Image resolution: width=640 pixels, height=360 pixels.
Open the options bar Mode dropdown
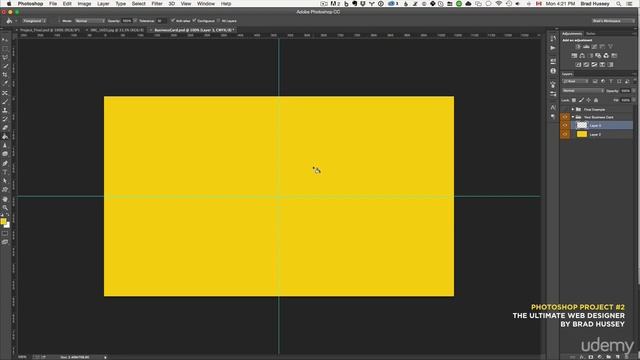click(x=89, y=20)
